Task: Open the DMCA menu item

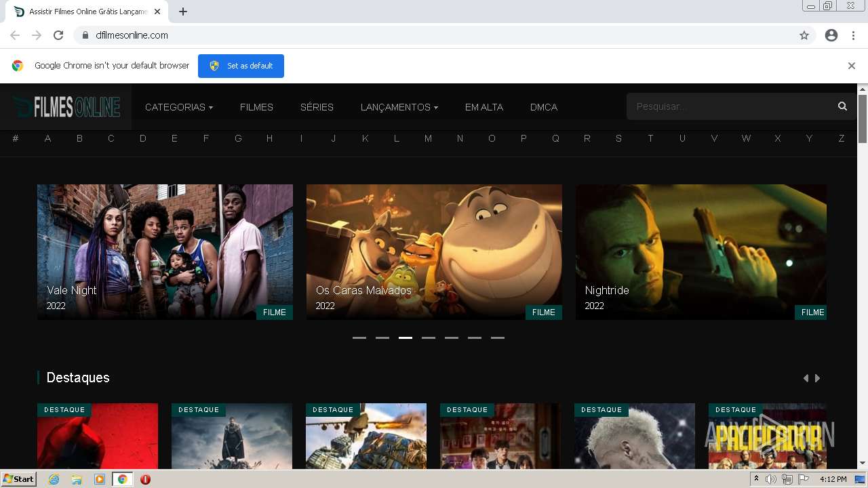Action: [x=544, y=107]
